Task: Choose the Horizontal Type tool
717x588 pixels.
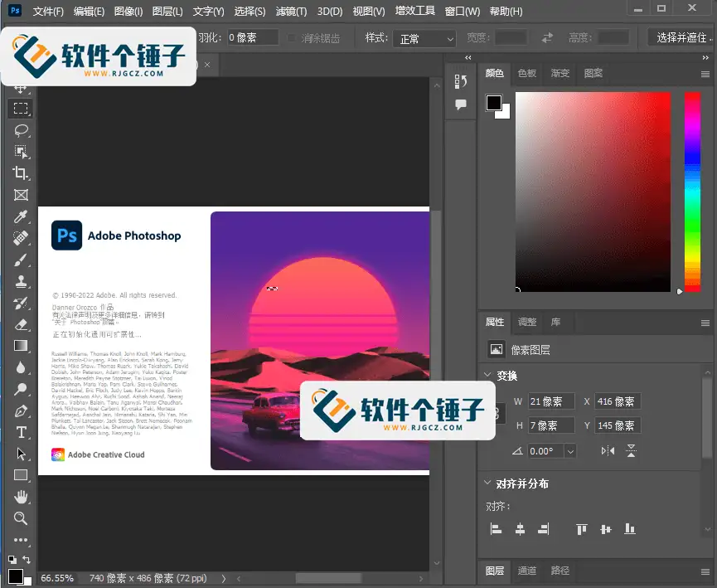Action: 21,432
